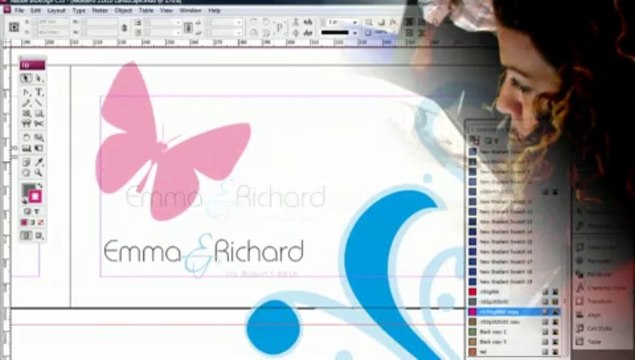Select the Rectangle Frame tool

coord(26,113)
